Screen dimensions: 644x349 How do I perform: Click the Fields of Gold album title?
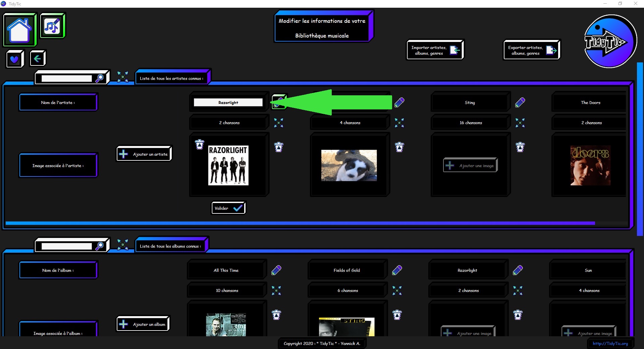pos(347,270)
